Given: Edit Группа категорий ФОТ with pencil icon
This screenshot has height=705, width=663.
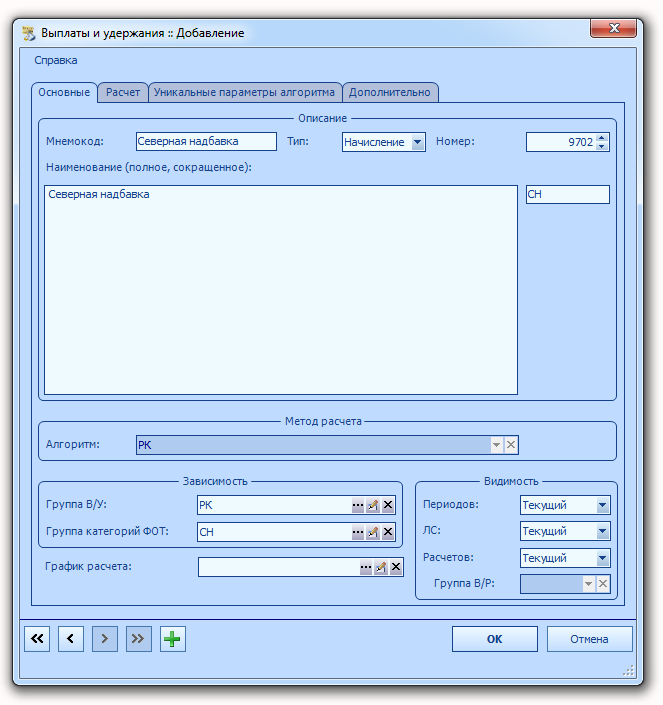Looking at the screenshot, I should point(373,532).
